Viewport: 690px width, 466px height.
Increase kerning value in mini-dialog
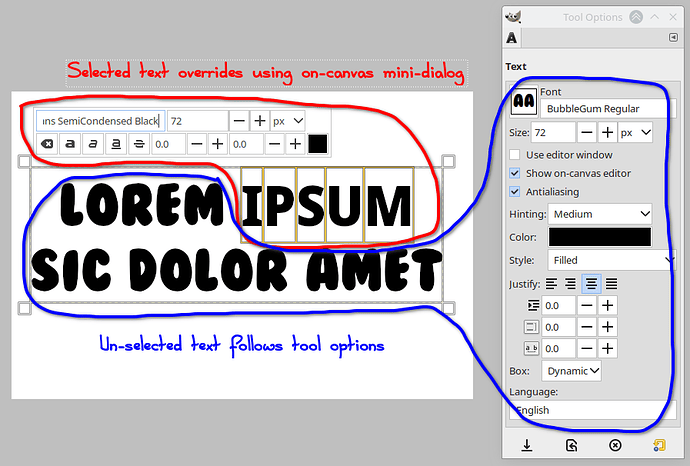pos(295,144)
